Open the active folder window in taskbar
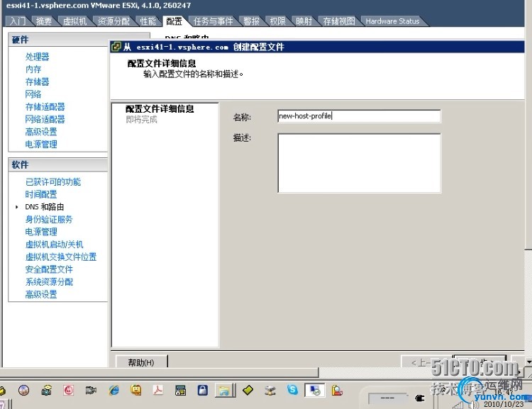The width and height of the screenshot is (532, 409). pyautogui.click(x=225, y=391)
